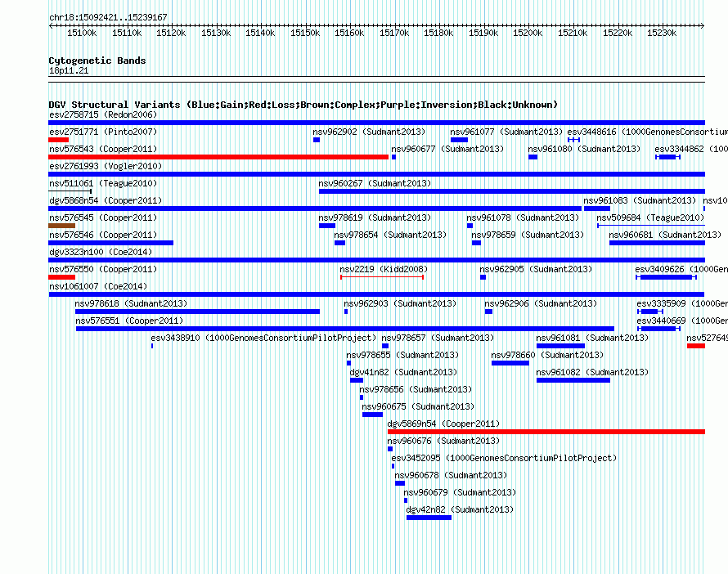Open variant nsv509684 (Teague2010)

(650, 217)
